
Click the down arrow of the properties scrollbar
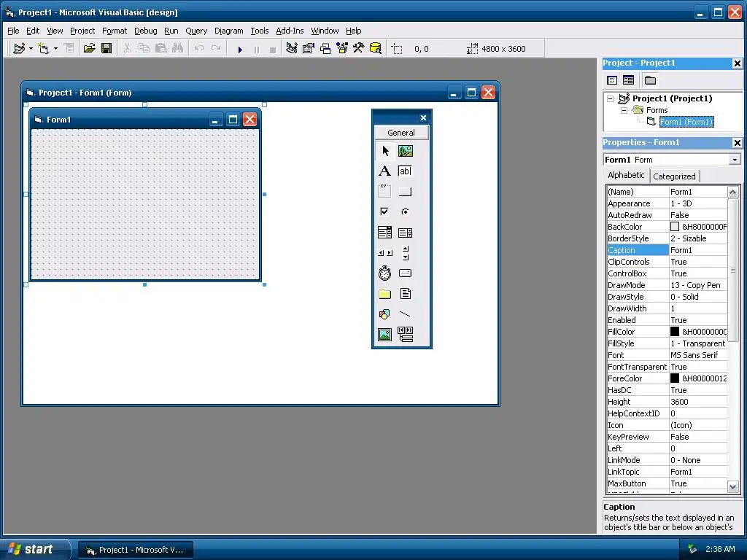tap(732, 486)
